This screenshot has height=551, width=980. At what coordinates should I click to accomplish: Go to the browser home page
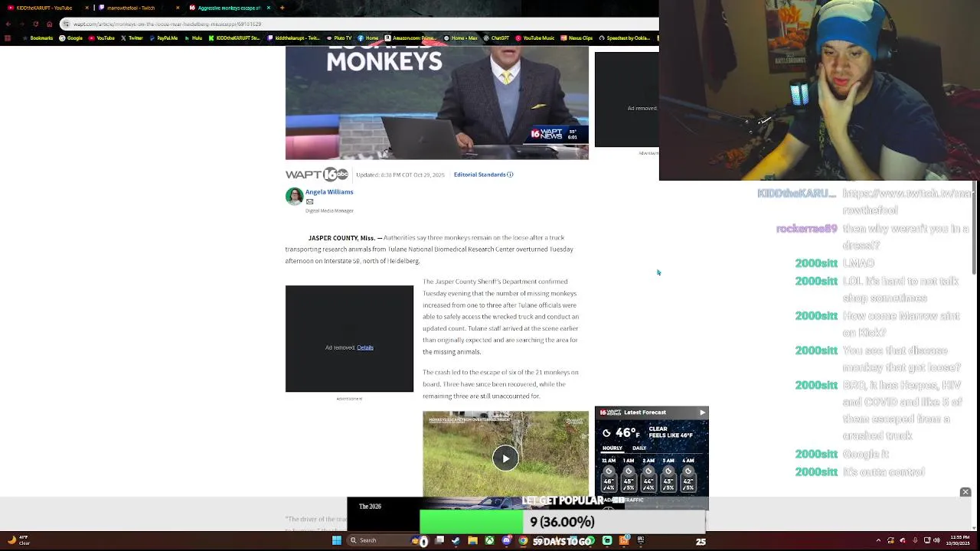point(49,24)
